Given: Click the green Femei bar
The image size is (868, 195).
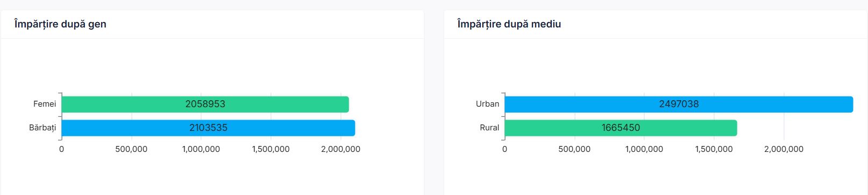Looking at the screenshot, I should [x=205, y=104].
